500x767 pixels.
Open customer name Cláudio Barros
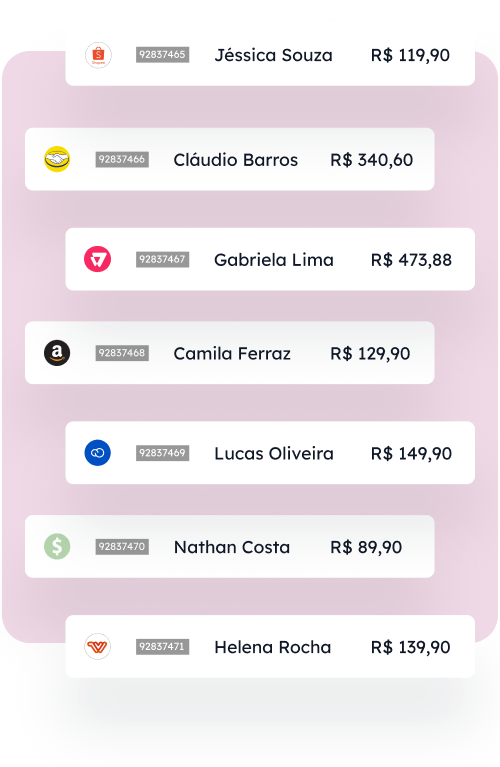[236, 160]
